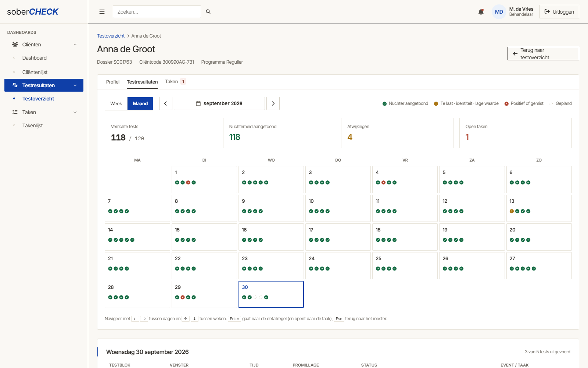Switch to Week view
588x368 pixels.
pos(116,103)
